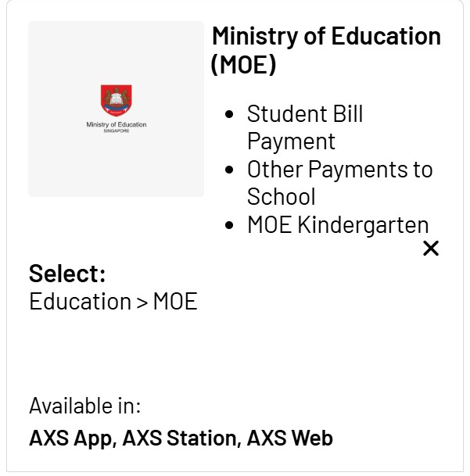The width and height of the screenshot is (470, 476).
Task: Click the red MOE crest emblem
Action: [x=116, y=100]
